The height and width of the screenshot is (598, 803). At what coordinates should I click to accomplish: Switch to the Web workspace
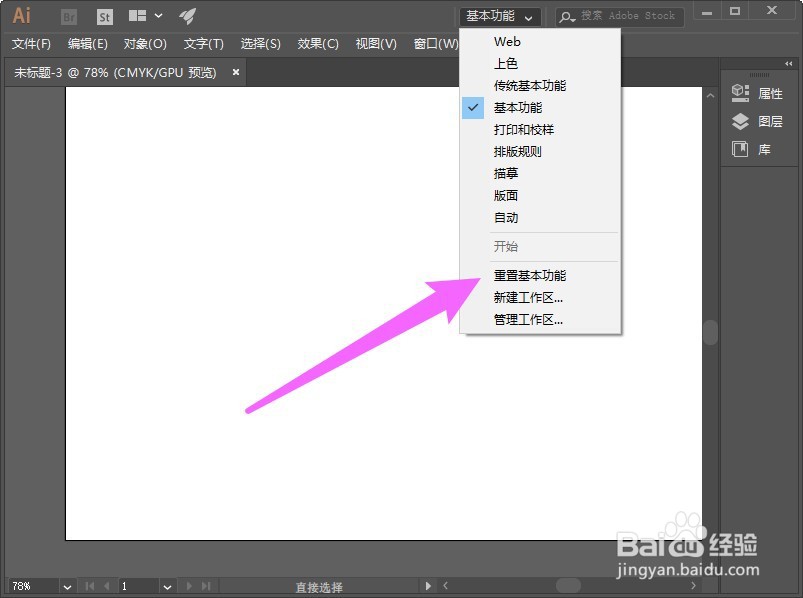[507, 42]
